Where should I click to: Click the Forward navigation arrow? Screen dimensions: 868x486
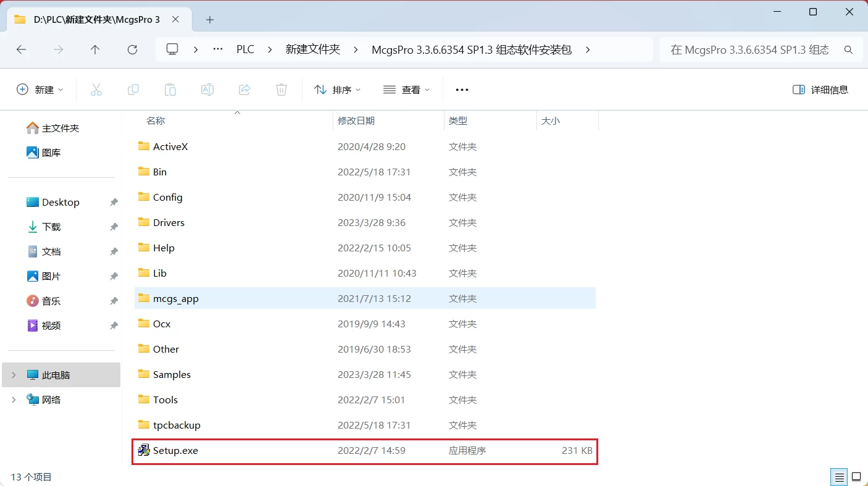click(59, 49)
